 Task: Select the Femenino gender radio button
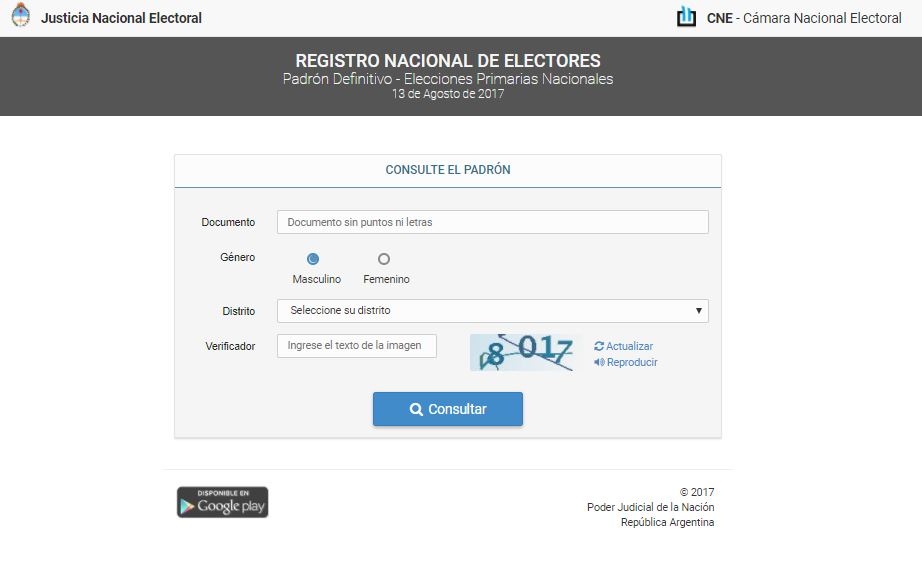pos(384,259)
